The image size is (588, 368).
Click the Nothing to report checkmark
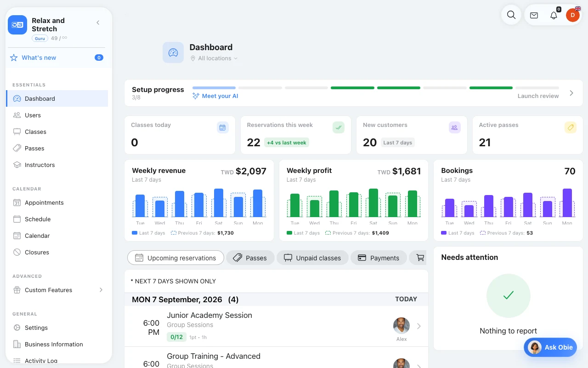509,296
